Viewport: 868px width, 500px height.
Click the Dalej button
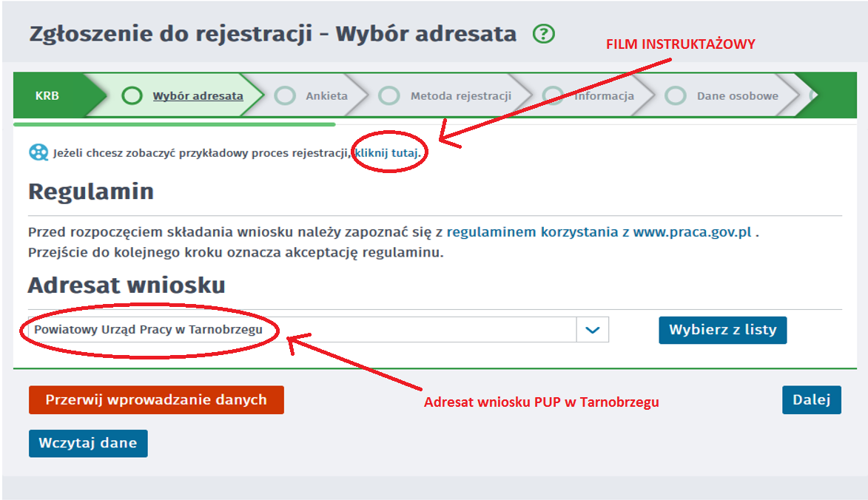tap(812, 400)
